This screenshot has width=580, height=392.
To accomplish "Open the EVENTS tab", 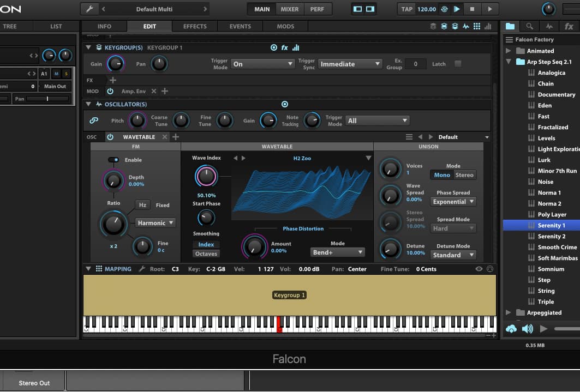I will point(240,26).
